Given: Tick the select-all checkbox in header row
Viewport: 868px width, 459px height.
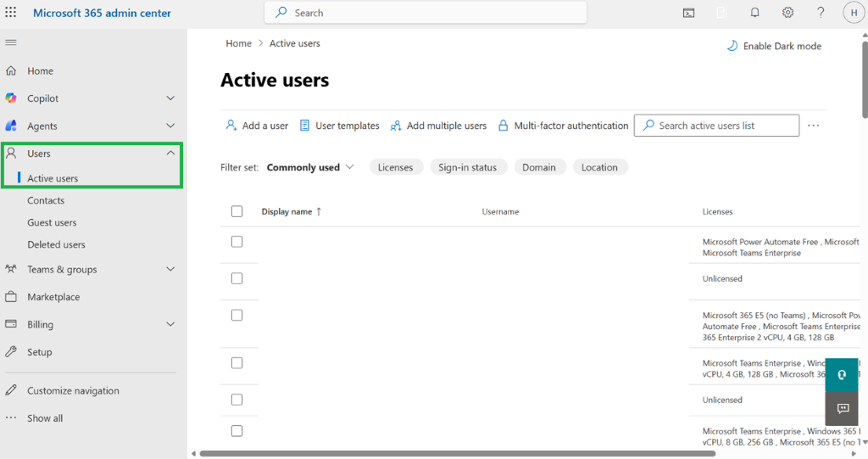Looking at the screenshot, I should coord(237,211).
